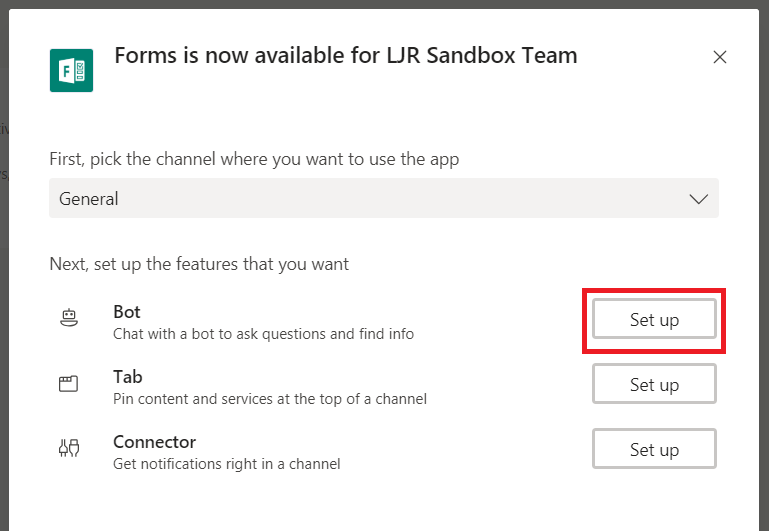Click the dialog title about LJR Sandbox Team
The image size is (769, 531).
[x=346, y=55]
